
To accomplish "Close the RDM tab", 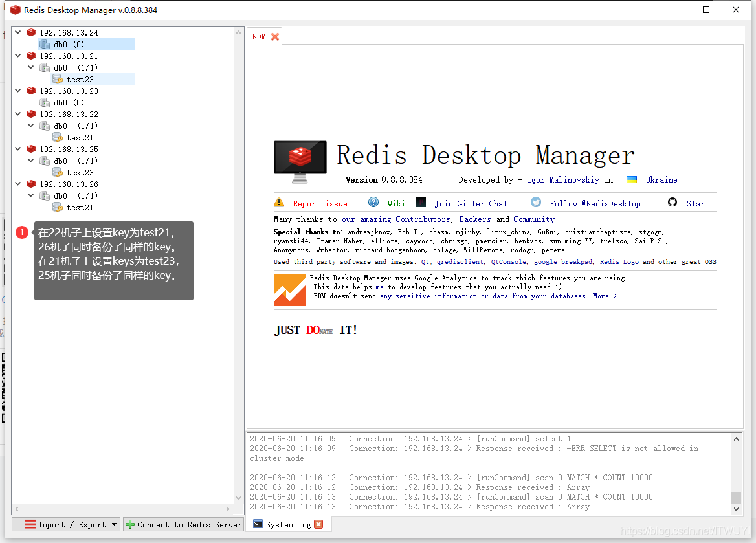I will click(275, 37).
